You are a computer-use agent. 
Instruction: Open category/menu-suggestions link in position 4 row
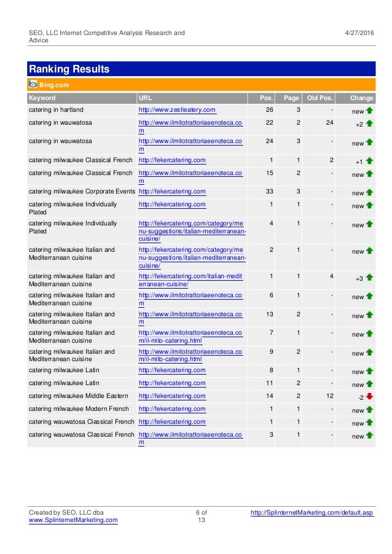[192, 231]
